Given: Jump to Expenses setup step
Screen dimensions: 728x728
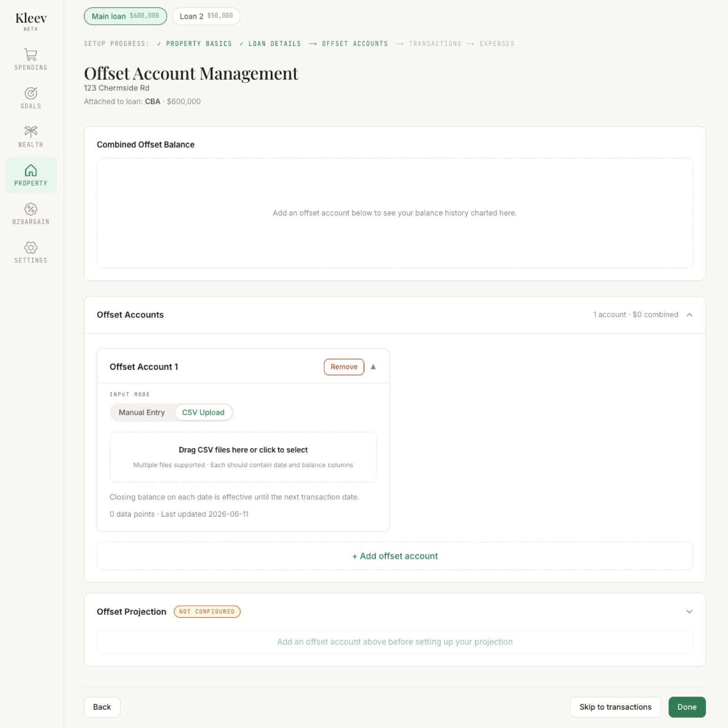Looking at the screenshot, I should click(497, 44).
